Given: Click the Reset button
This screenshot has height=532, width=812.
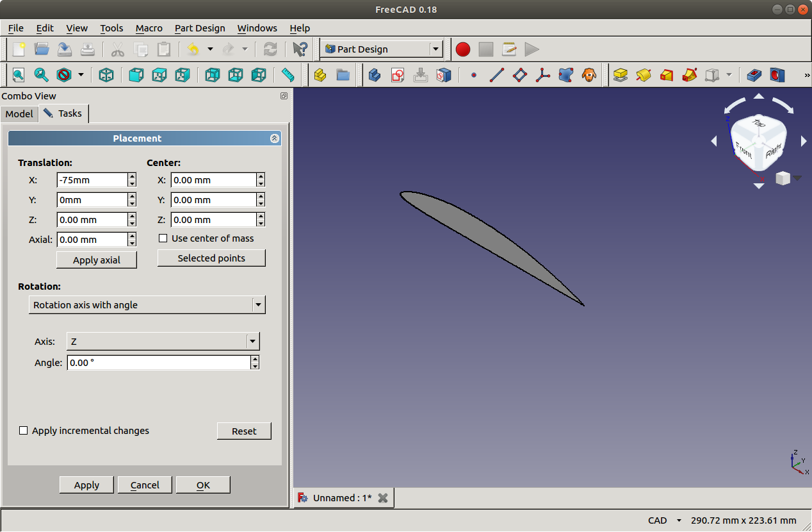Looking at the screenshot, I should pos(244,431).
